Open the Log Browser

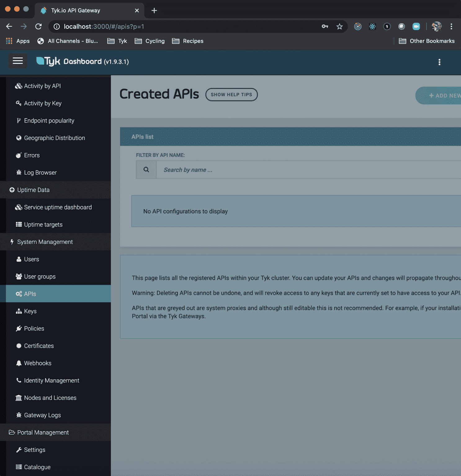coord(40,172)
